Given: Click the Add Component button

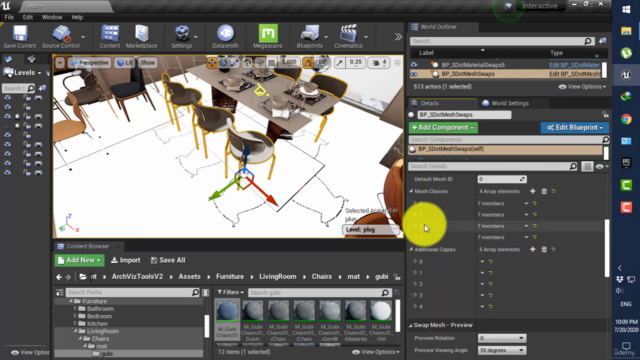Looking at the screenshot, I should 443,128.
